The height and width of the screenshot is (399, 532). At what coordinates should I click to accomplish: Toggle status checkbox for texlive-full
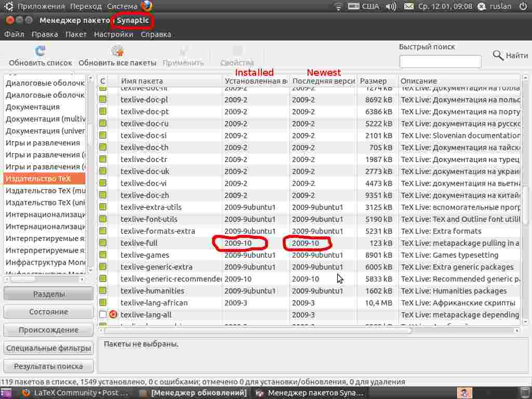103,243
